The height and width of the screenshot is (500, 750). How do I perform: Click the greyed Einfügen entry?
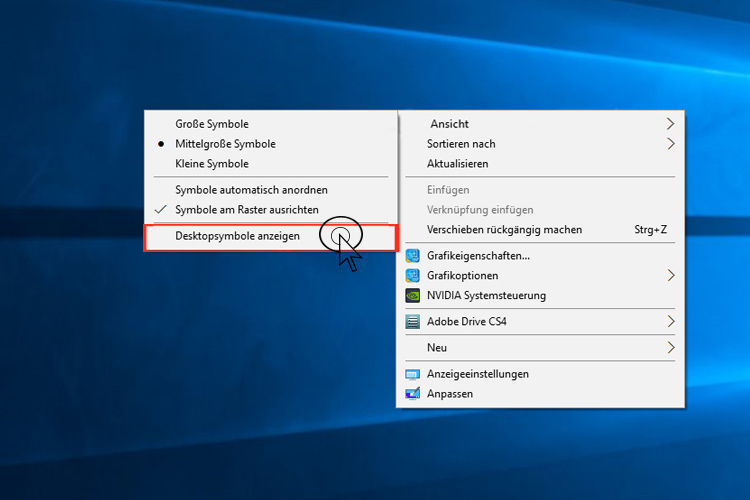(x=540, y=190)
